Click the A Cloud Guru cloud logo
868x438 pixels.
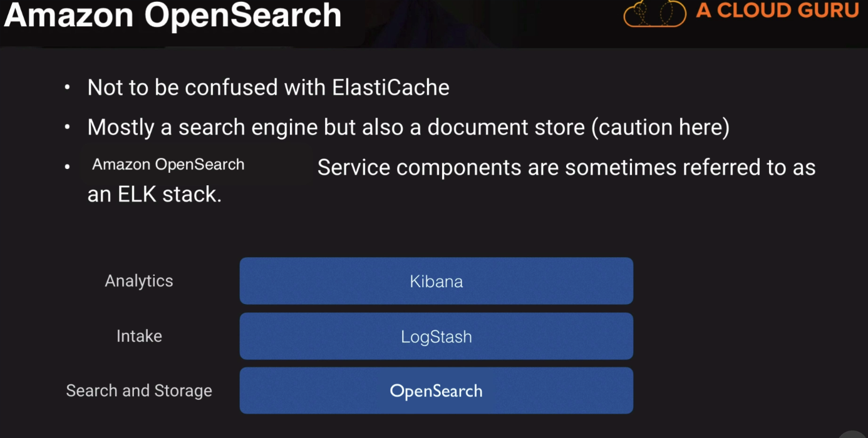(654, 13)
